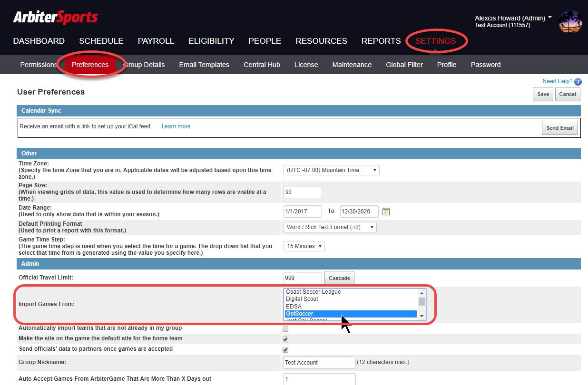
Task: Click the import list scroll down arrow
Action: pos(421,316)
